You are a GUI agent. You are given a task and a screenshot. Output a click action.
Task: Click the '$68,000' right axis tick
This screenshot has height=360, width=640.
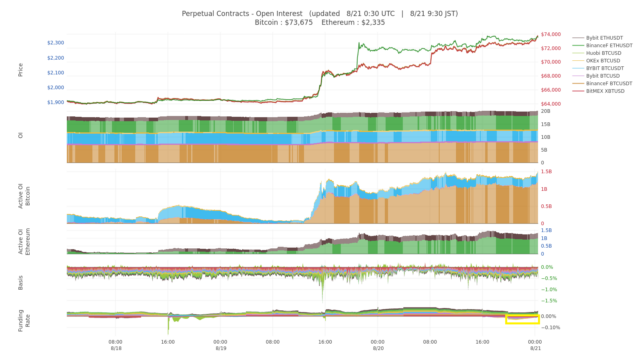[x=551, y=76]
